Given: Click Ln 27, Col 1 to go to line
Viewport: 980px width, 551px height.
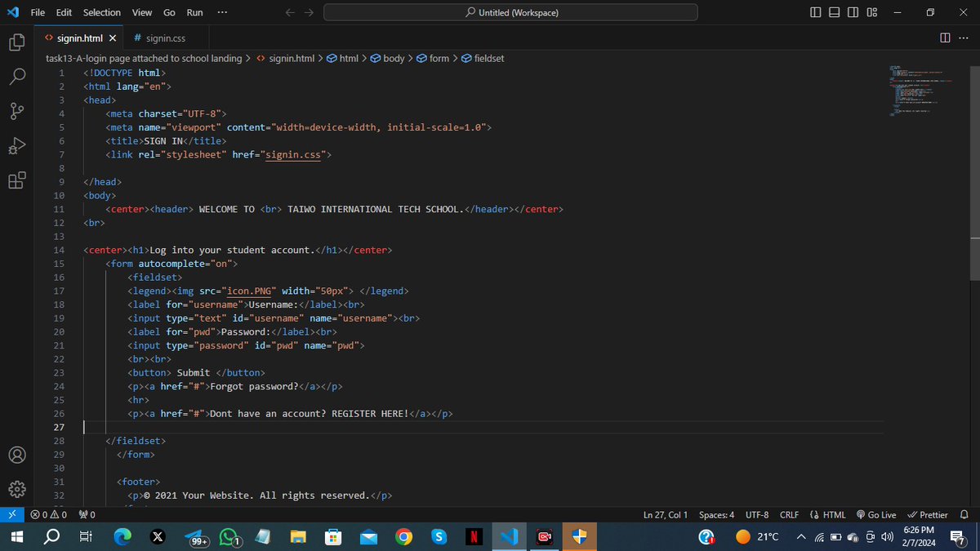Looking at the screenshot, I should (x=666, y=515).
